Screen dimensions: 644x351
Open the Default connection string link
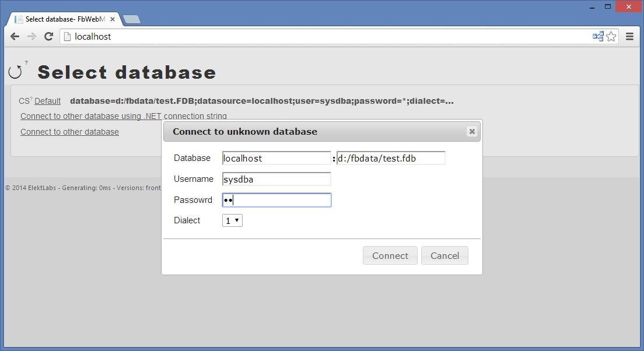[47, 100]
